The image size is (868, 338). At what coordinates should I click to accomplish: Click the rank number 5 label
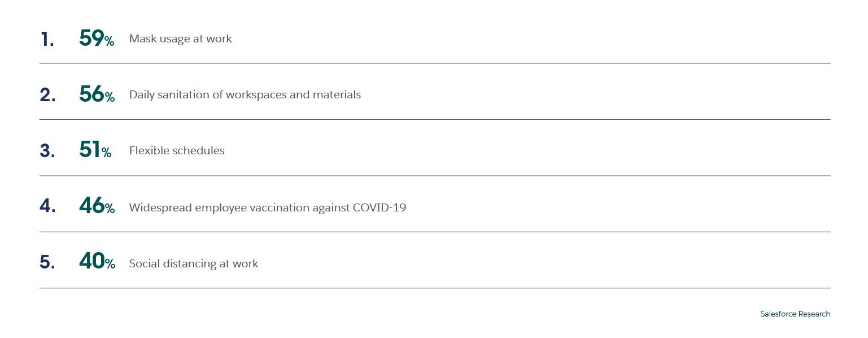click(47, 263)
